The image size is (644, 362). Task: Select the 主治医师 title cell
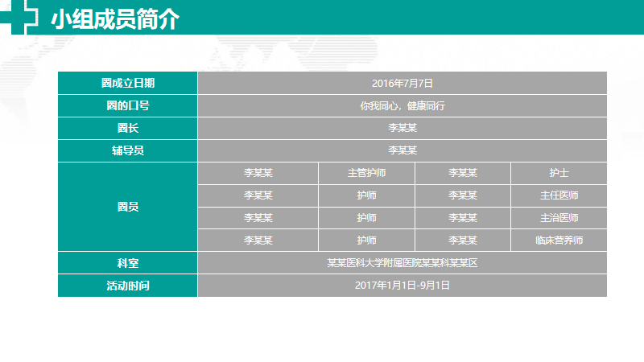point(559,217)
